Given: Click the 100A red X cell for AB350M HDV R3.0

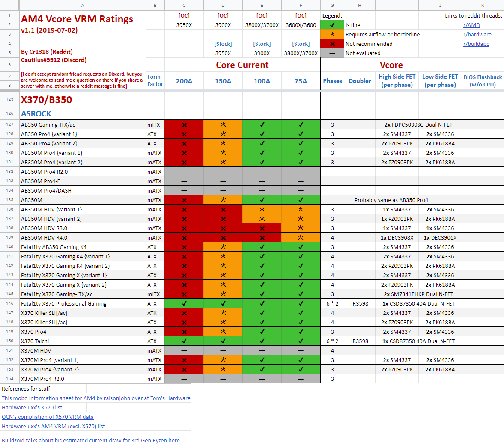Looking at the screenshot, I should pyautogui.click(x=262, y=228).
